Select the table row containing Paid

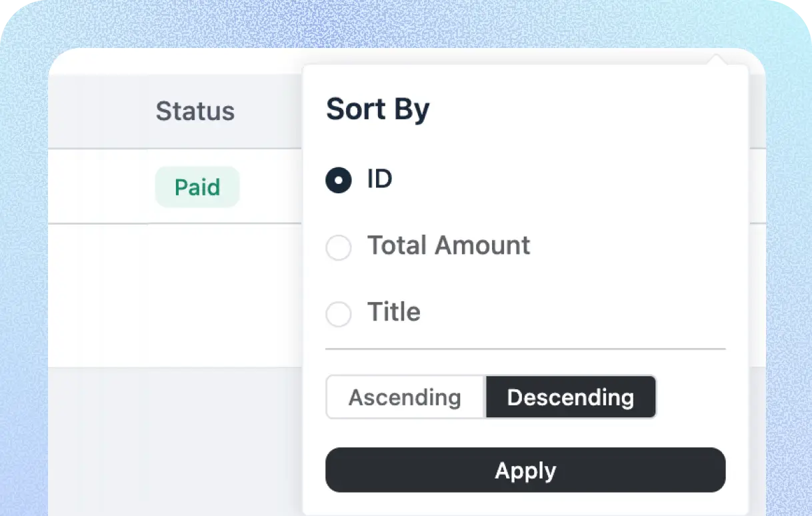pyautogui.click(x=100, y=187)
